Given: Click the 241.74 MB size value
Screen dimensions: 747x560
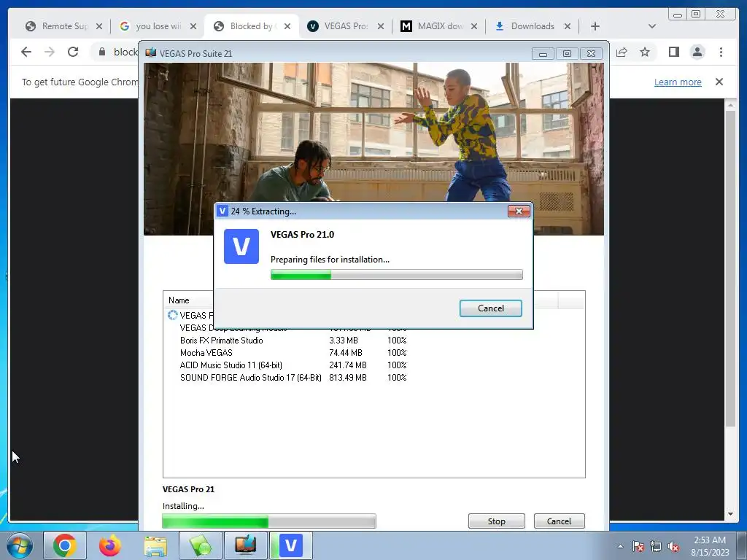Looking at the screenshot, I should [x=348, y=365].
